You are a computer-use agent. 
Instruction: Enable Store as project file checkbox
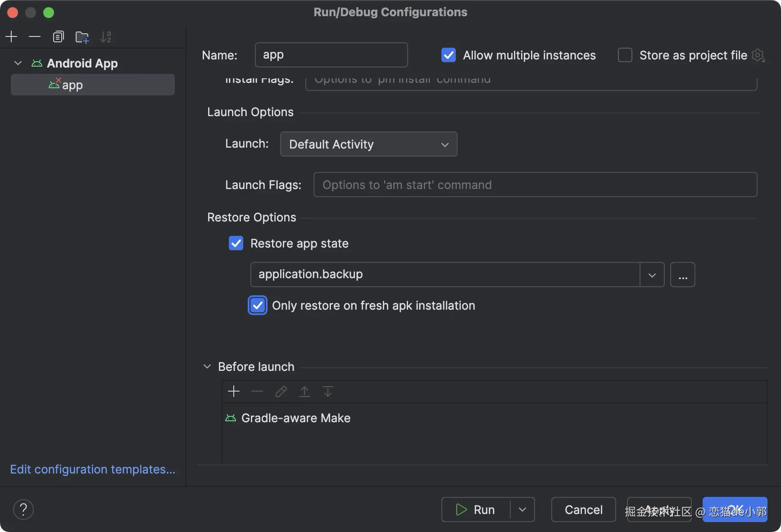click(x=625, y=55)
